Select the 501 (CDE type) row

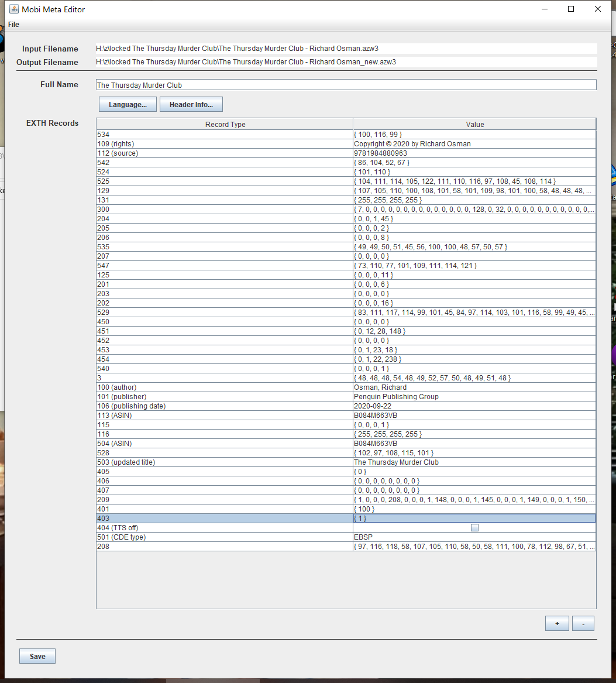coord(346,537)
